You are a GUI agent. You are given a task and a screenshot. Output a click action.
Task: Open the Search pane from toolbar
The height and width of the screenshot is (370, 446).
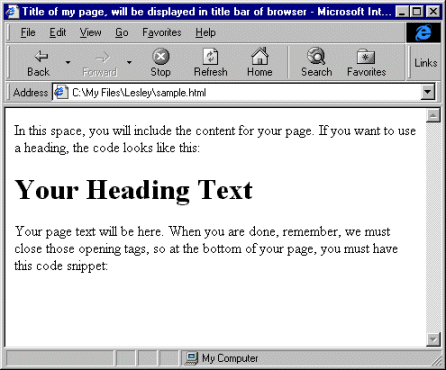316,63
